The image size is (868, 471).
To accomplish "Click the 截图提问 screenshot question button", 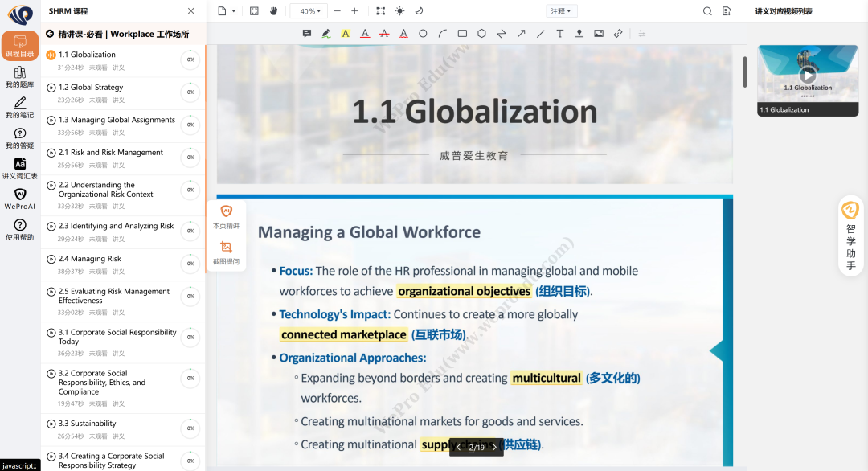I will (x=226, y=252).
